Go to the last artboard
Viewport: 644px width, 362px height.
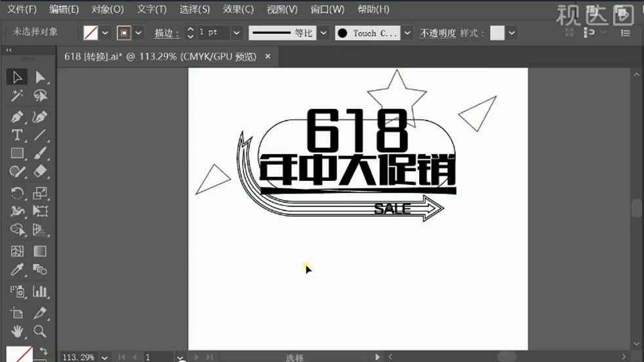pyautogui.click(x=209, y=357)
